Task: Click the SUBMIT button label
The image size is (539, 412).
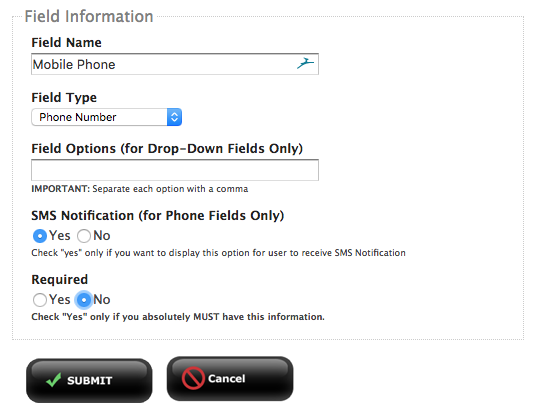Action: coord(89,380)
